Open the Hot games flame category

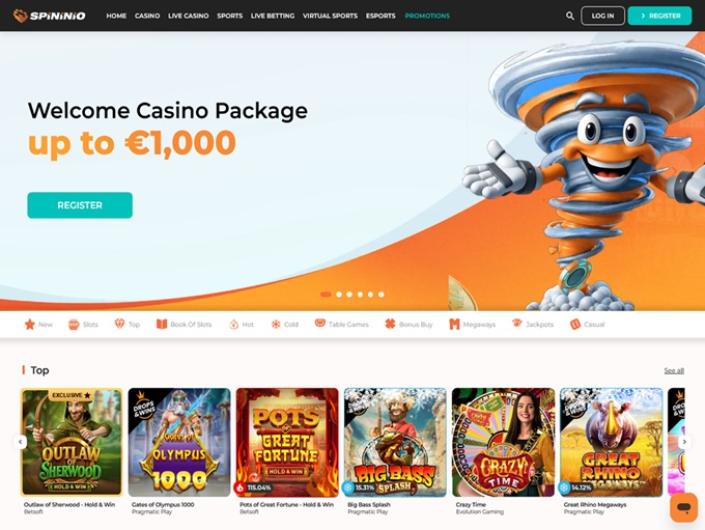(x=241, y=324)
